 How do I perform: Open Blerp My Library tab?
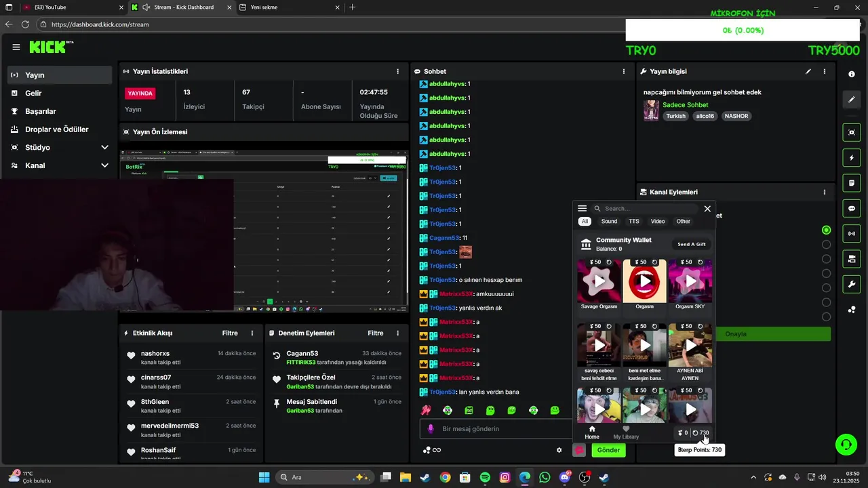click(626, 433)
